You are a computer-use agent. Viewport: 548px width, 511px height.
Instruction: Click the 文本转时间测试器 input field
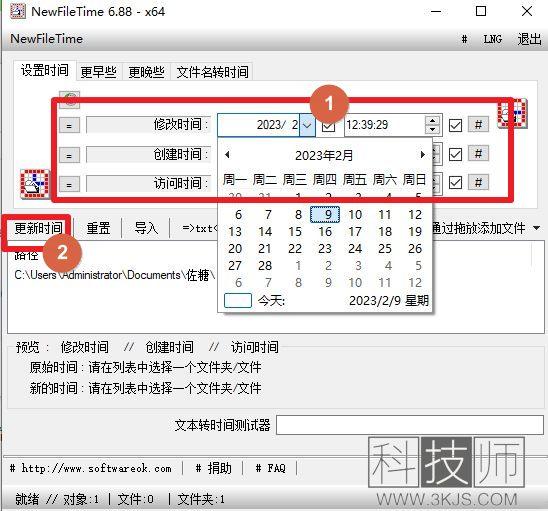coord(410,425)
